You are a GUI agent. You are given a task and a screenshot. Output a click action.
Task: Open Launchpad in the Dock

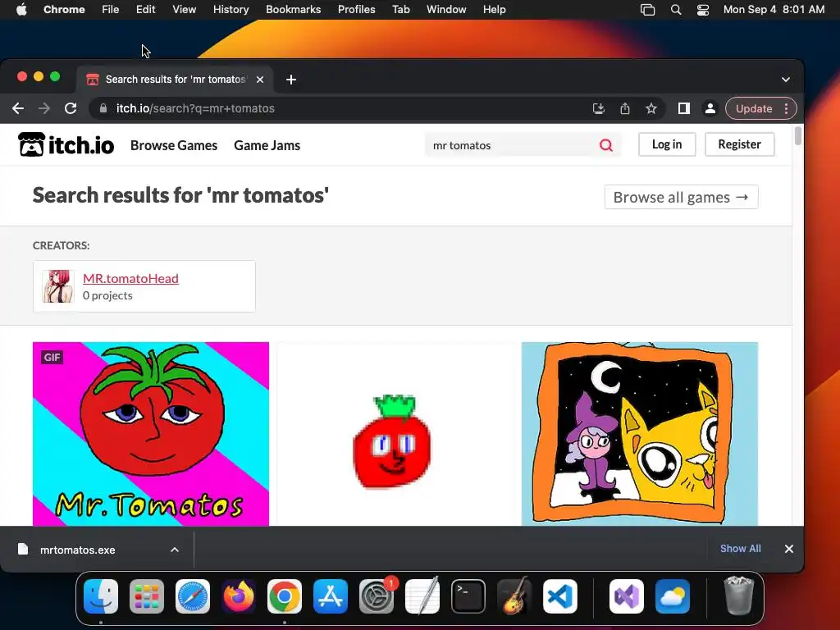coord(147,596)
